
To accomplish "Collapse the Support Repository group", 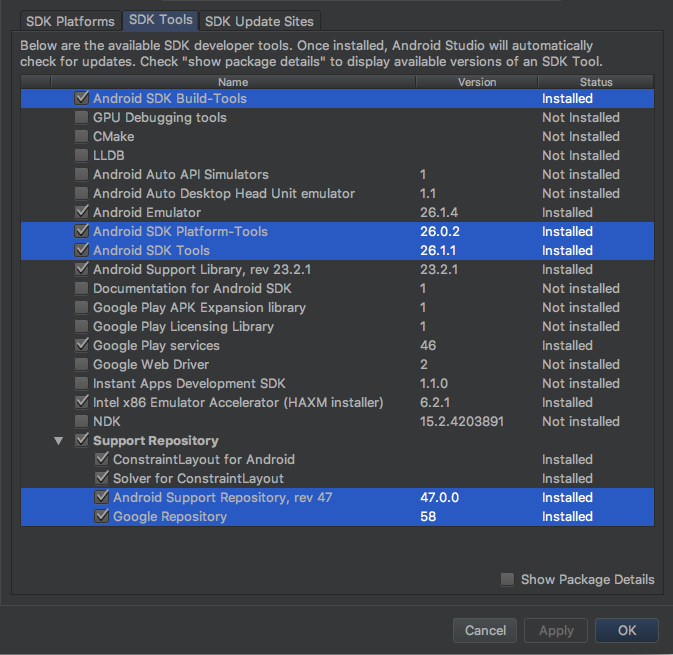I will click(58, 441).
